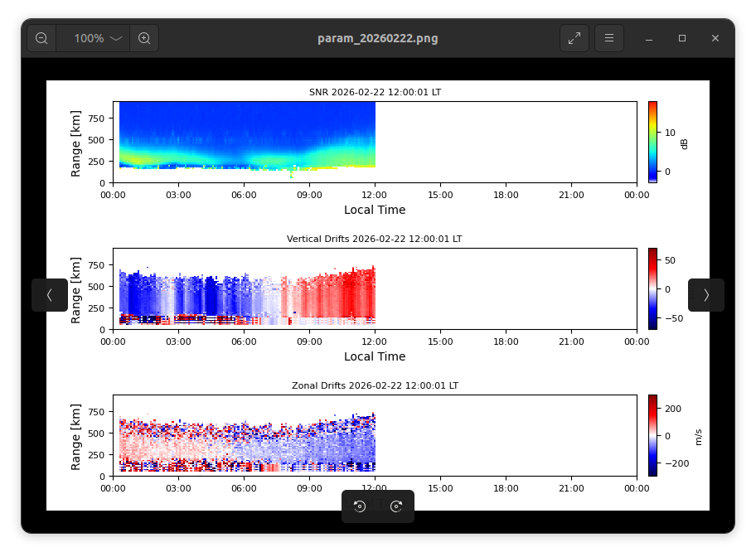756x557 pixels.
Task: Go to the previous image
Action: pyautogui.click(x=50, y=295)
